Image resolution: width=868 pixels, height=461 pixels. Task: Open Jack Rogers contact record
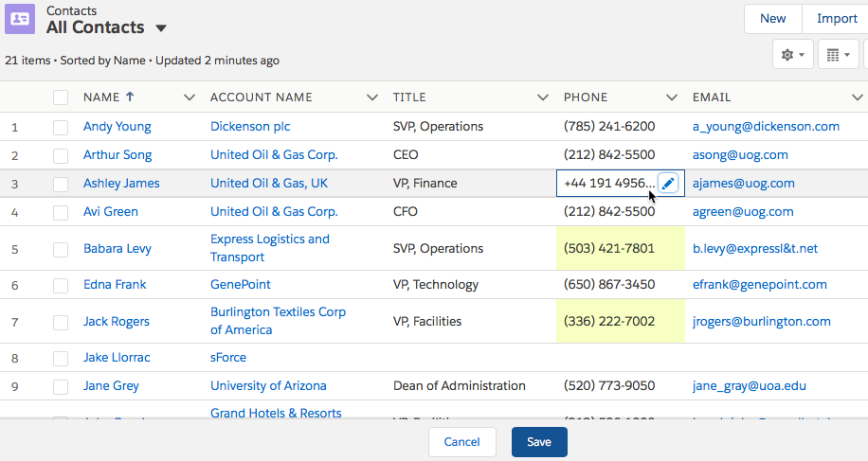pos(117,321)
